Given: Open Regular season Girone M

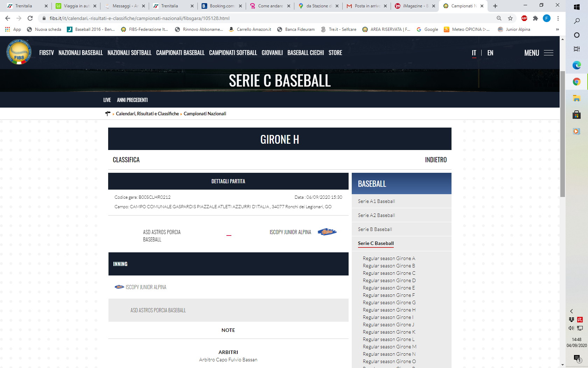Looking at the screenshot, I should [390, 347].
